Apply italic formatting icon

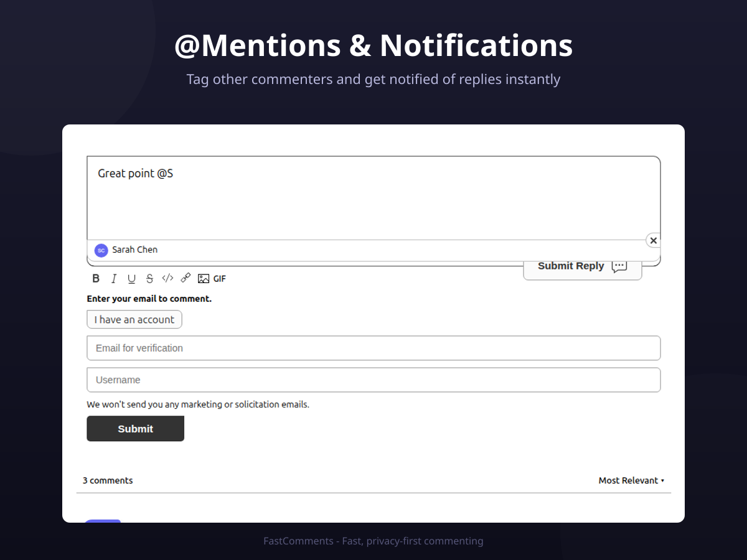point(114,279)
